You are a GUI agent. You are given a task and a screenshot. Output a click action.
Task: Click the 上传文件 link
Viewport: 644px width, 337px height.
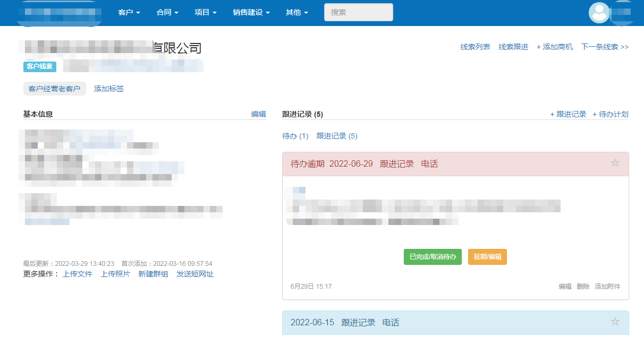[x=78, y=274]
